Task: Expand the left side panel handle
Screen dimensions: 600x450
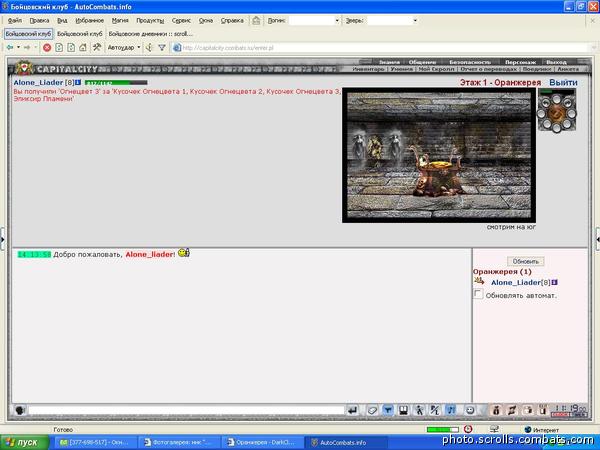Action: [x=2, y=240]
